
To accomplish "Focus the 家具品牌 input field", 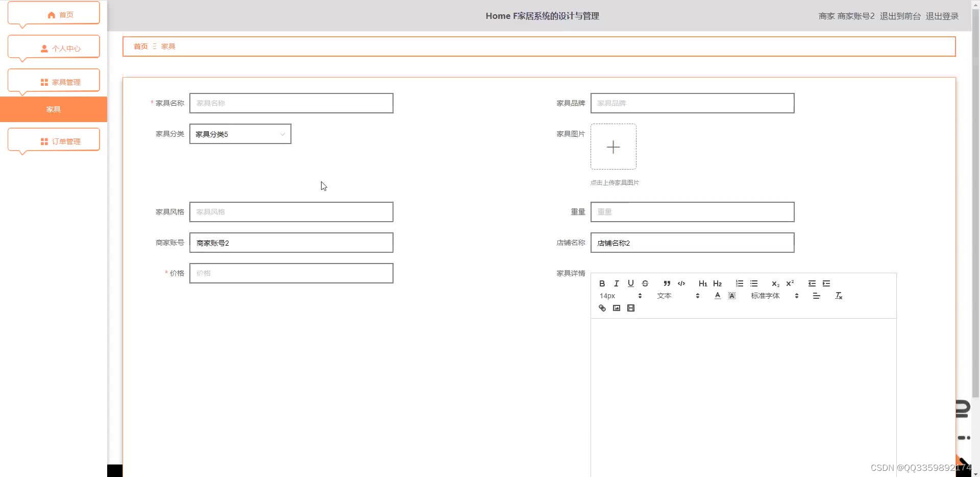I will coord(692,103).
